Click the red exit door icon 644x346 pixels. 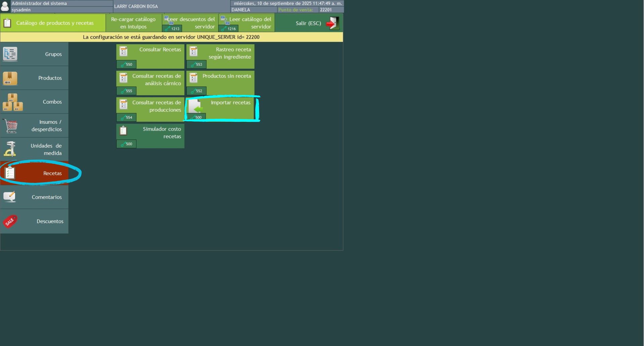pyautogui.click(x=332, y=23)
